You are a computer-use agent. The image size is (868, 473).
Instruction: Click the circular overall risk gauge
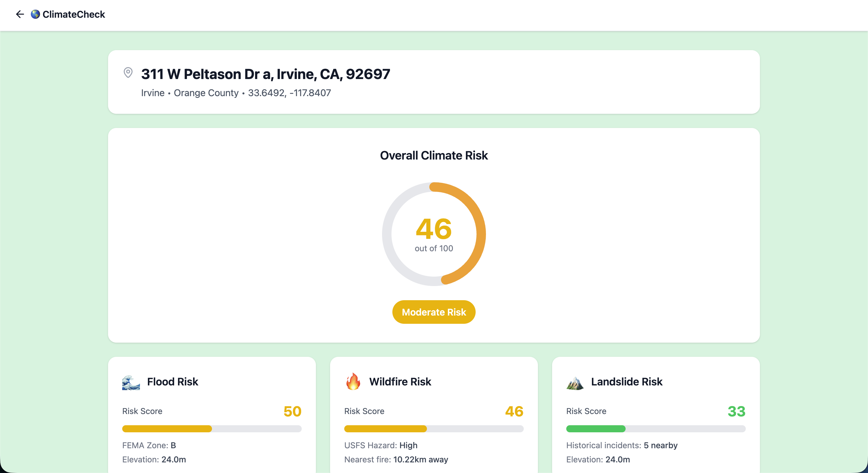pos(434,234)
